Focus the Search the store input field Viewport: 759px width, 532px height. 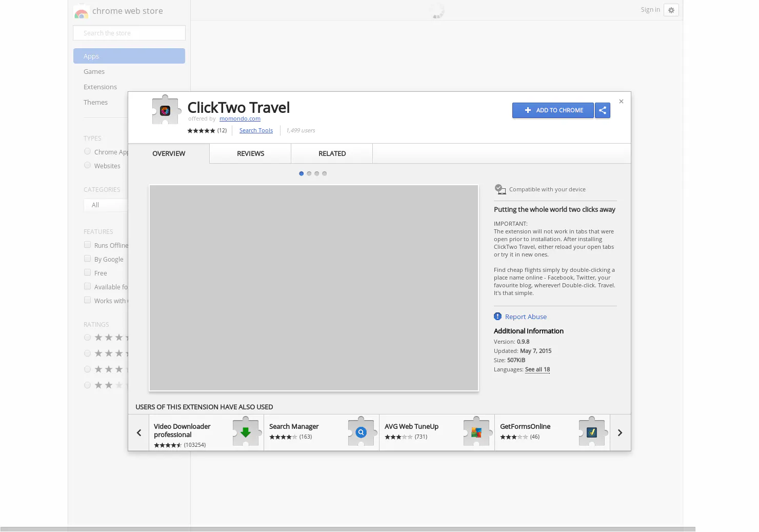coord(129,33)
